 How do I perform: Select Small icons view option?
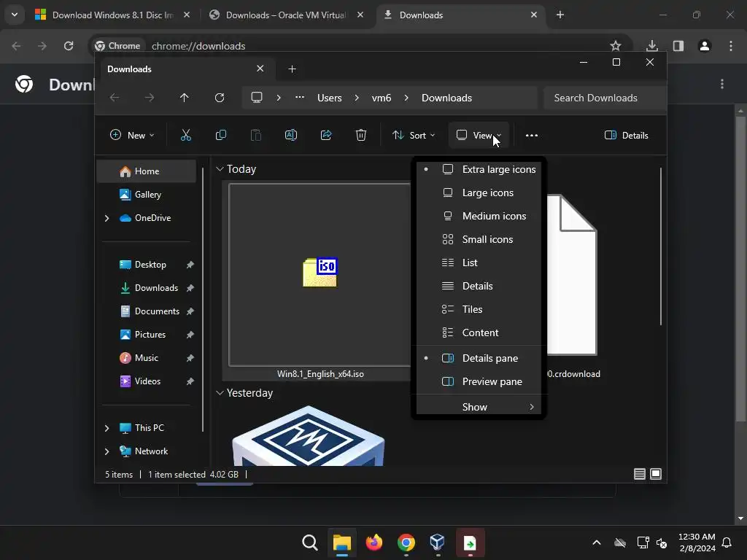[x=479, y=239]
